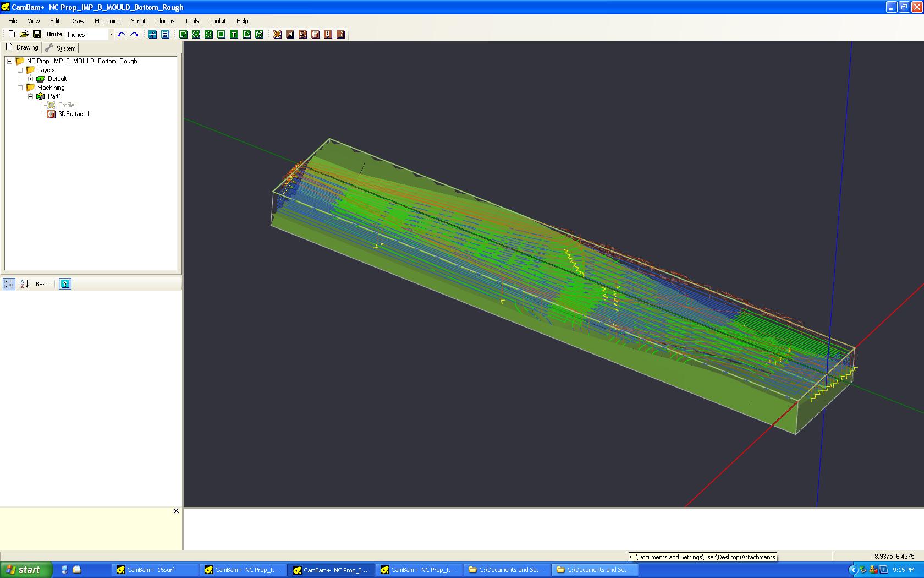This screenshot has width=924, height=578.
Task: Open property grid help icon
Action: pyautogui.click(x=65, y=284)
